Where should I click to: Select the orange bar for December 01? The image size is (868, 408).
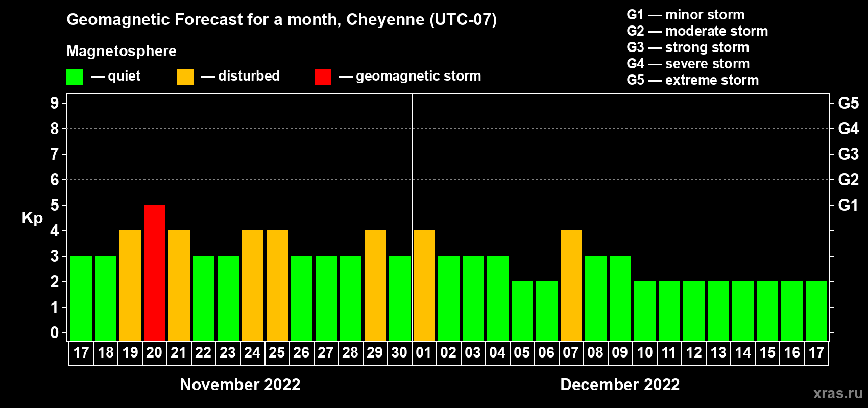point(424,285)
